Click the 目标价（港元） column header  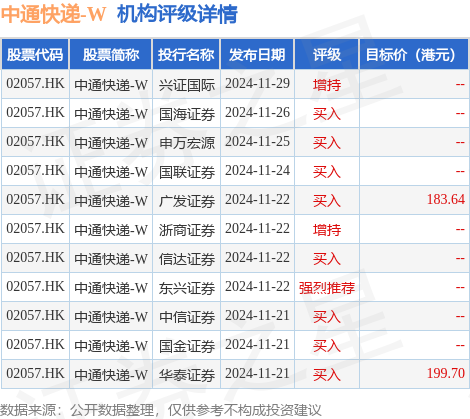414,55
